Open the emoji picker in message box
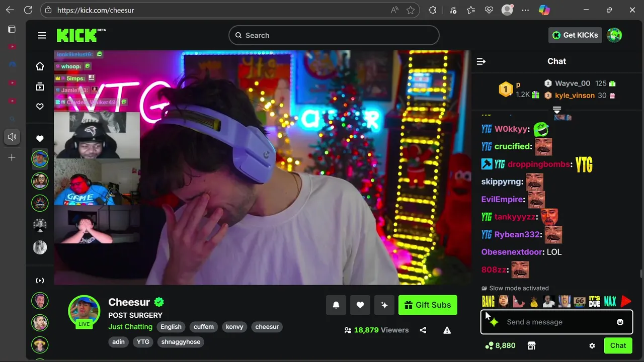This screenshot has width=644, height=362. click(x=620, y=322)
